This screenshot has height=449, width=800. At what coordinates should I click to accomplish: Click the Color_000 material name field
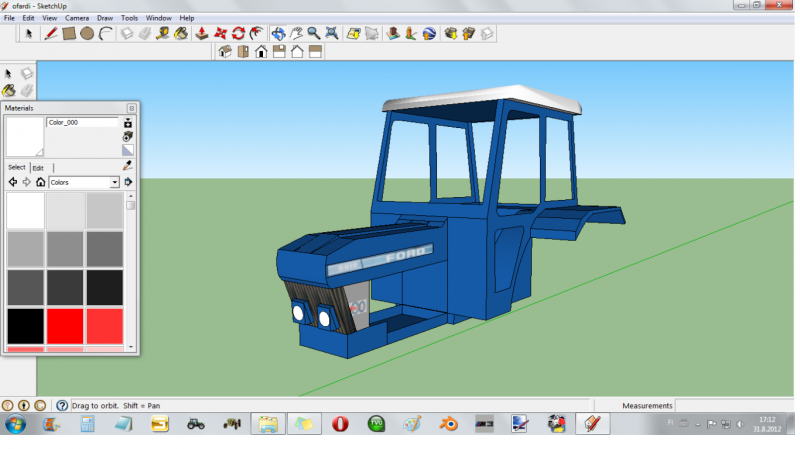(83, 122)
